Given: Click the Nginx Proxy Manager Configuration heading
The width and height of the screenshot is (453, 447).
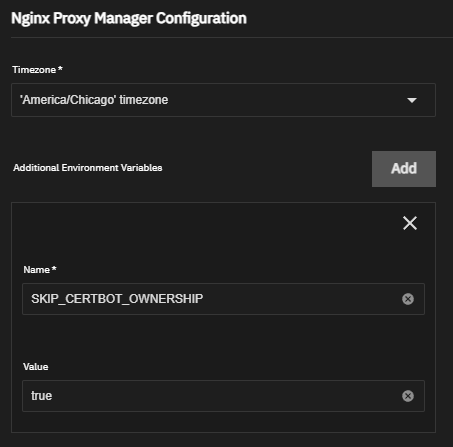Looking at the screenshot, I should (129, 18).
